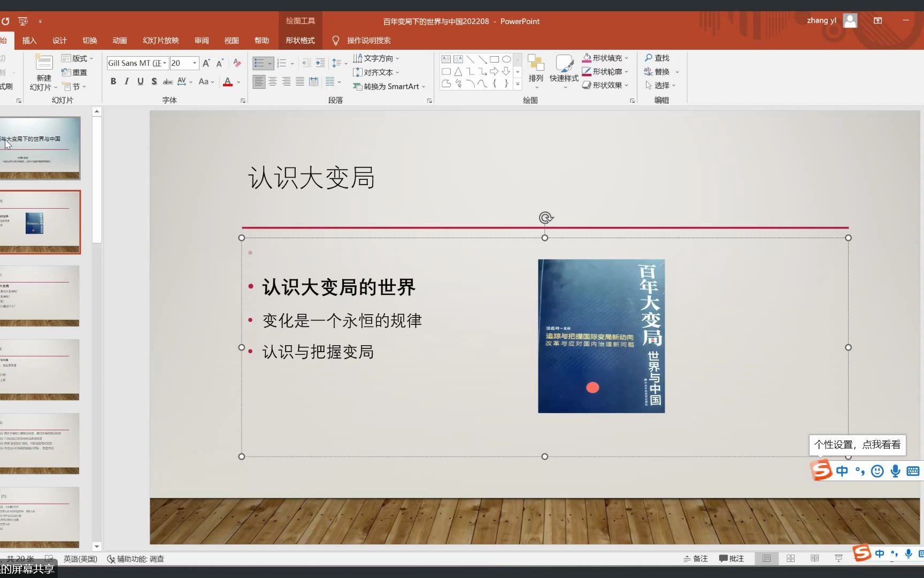Start slide show from status bar icon
Screen dimensions: 924x578
pos(838,559)
